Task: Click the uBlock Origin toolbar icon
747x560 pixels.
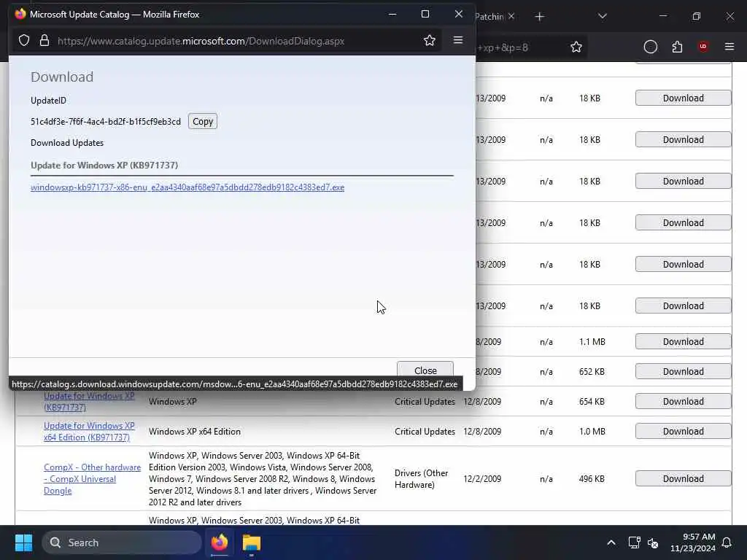Action: [703, 47]
